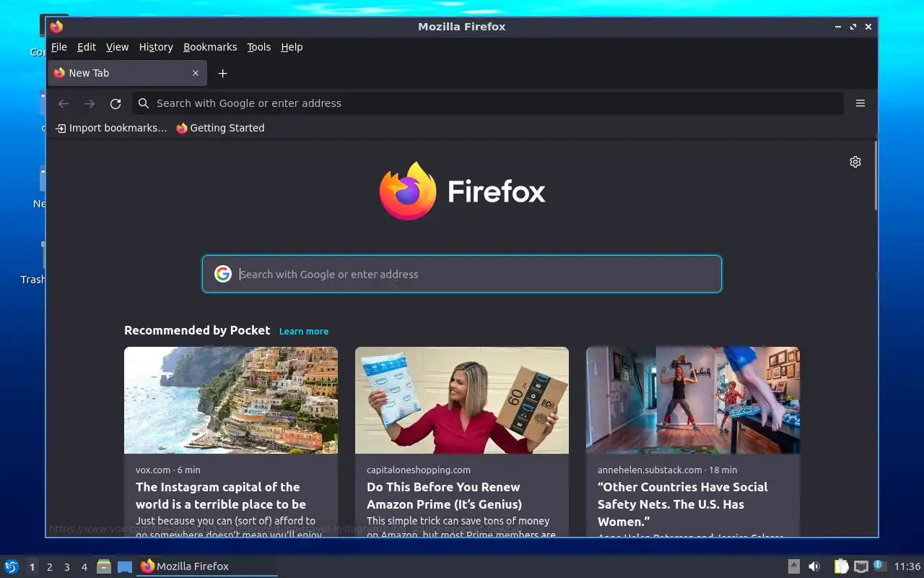
Task: Click the Google logo in search box
Action: coord(223,274)
